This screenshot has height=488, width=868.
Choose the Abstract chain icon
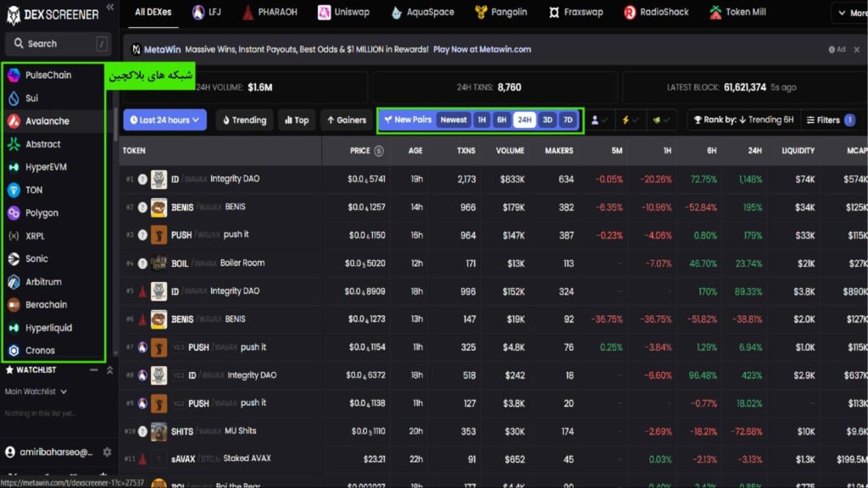(14, 144)
